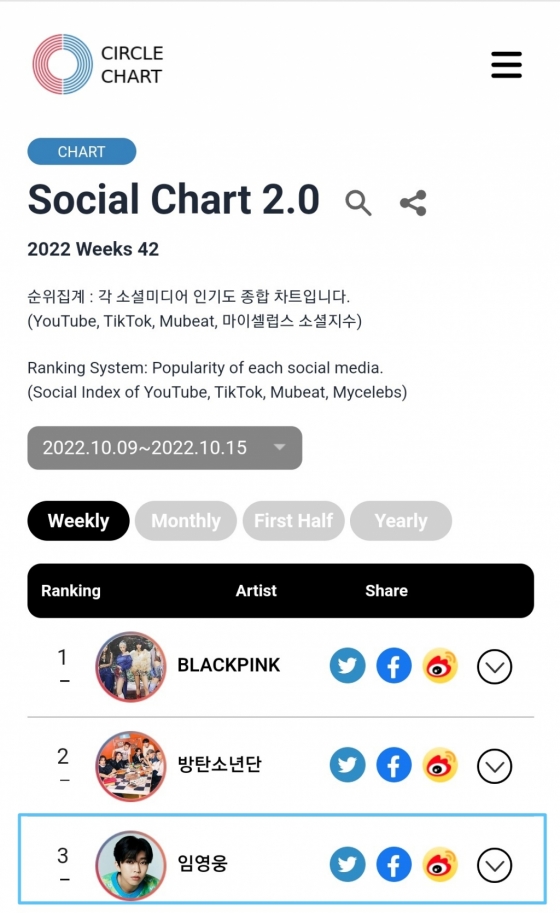Image resolution: width=560 pixels, height=913 pixels.
Task: Open BLACKPINK artist thumbnail
Action: 130,666
